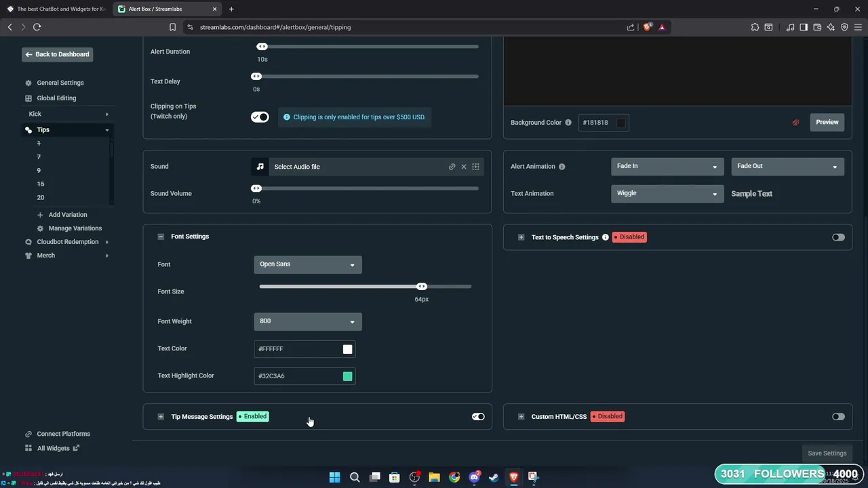Click the Save Settings button
This screenshot has height=488, width=868.
point(827,453)
